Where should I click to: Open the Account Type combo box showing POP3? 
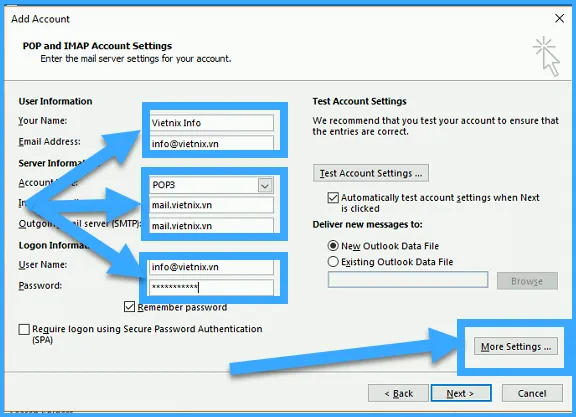(211, 185)
